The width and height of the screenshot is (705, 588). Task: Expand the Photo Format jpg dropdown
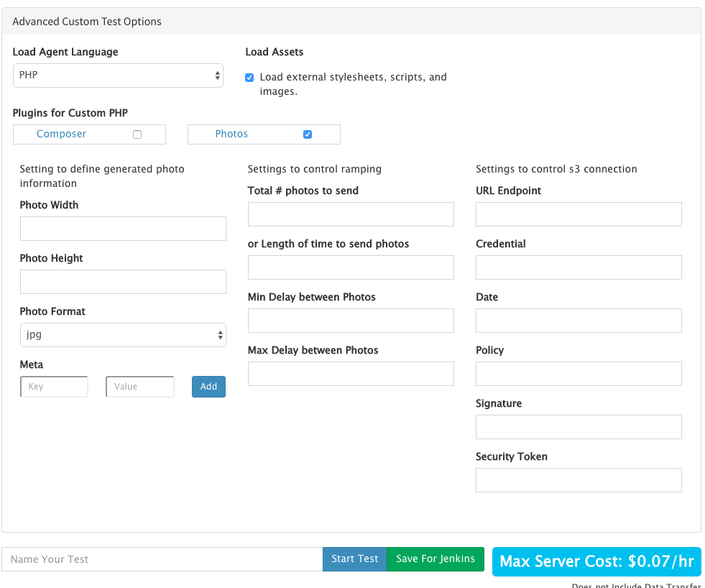click(x=123, y=335)
